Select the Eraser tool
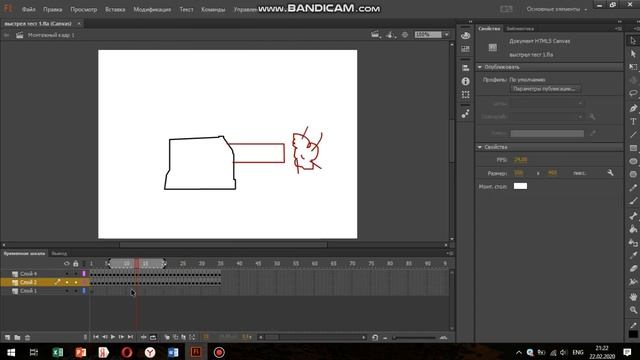Screen dimensions: 640x360 633,269
